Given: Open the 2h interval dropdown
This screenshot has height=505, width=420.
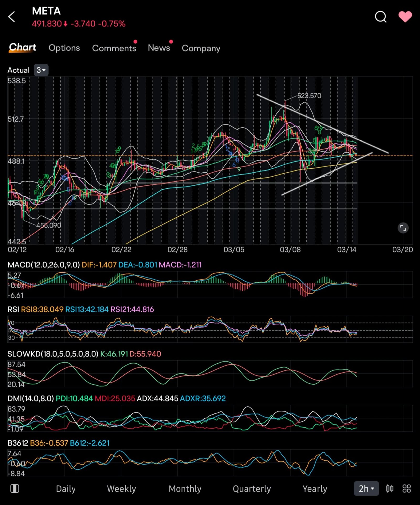Looking at the screenshot, I should pyautogui.click(x=366, y=488).
